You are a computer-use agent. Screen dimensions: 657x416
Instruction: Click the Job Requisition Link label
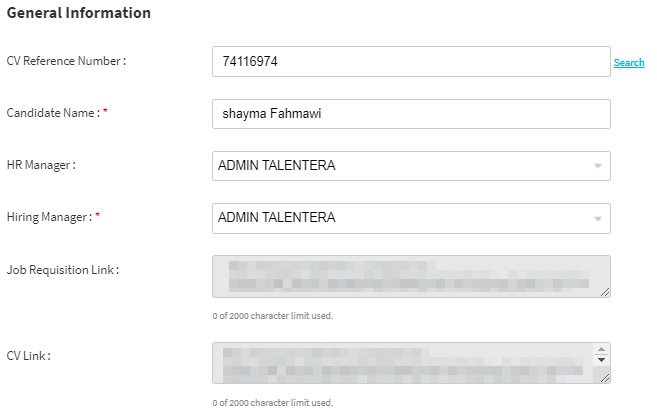point(63,269)
